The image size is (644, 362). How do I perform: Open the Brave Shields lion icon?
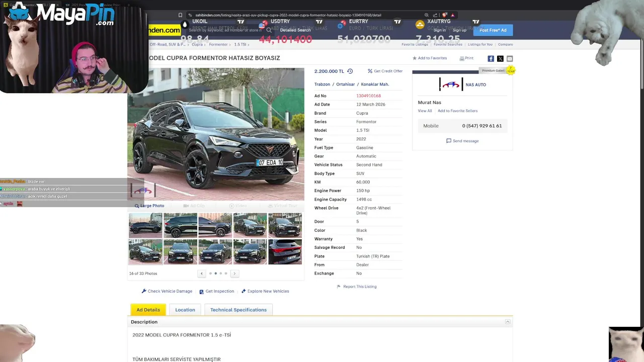[x=444, y=15]
